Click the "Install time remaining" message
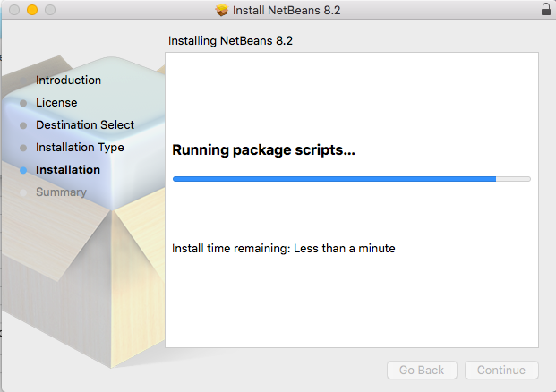 (283, 248)
